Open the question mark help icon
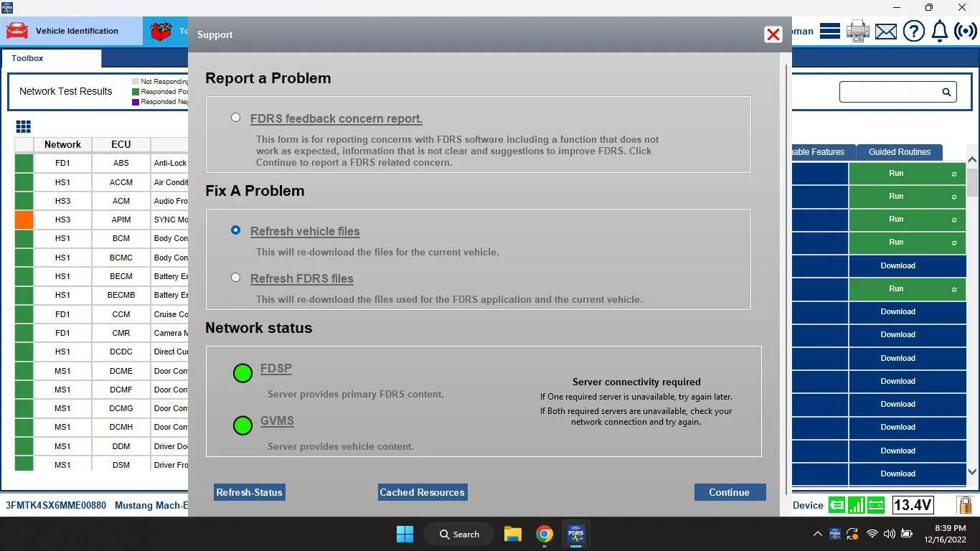The height and width of the screenshot is (551, 980). (x=913, y=31)
